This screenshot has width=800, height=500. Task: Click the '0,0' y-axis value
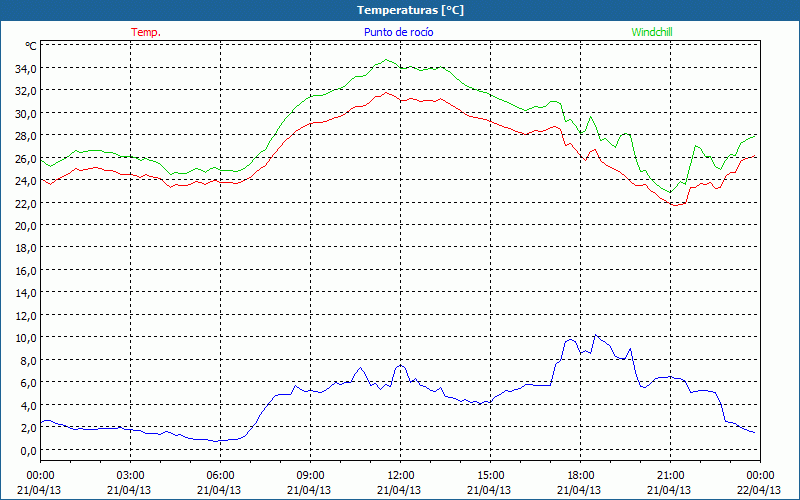(x=28, y=450)
